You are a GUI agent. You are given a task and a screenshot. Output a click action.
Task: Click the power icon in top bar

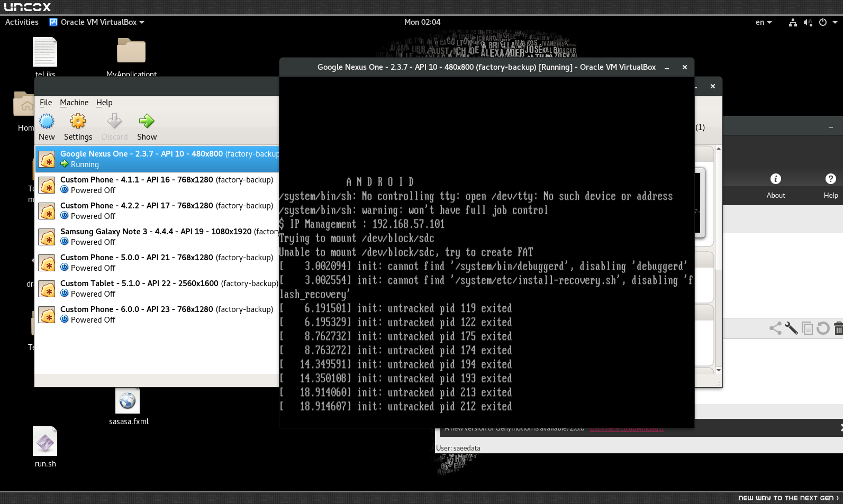point(823,22)
